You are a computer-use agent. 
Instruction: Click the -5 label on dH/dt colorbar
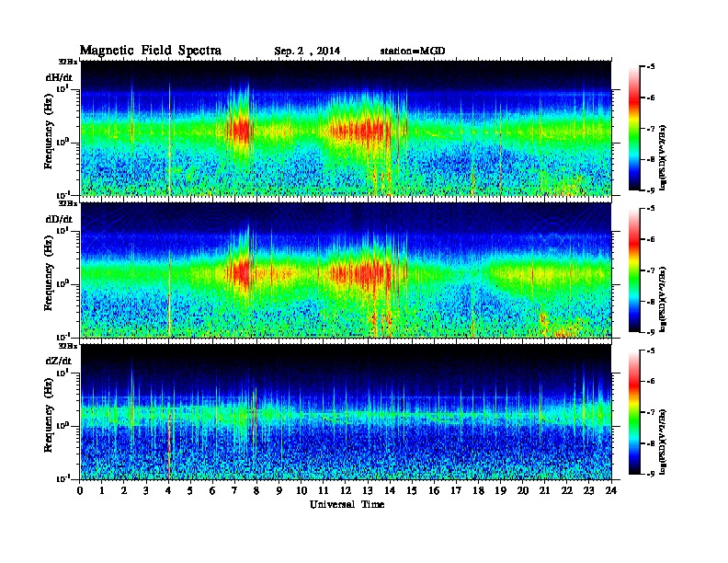(651, 67)
